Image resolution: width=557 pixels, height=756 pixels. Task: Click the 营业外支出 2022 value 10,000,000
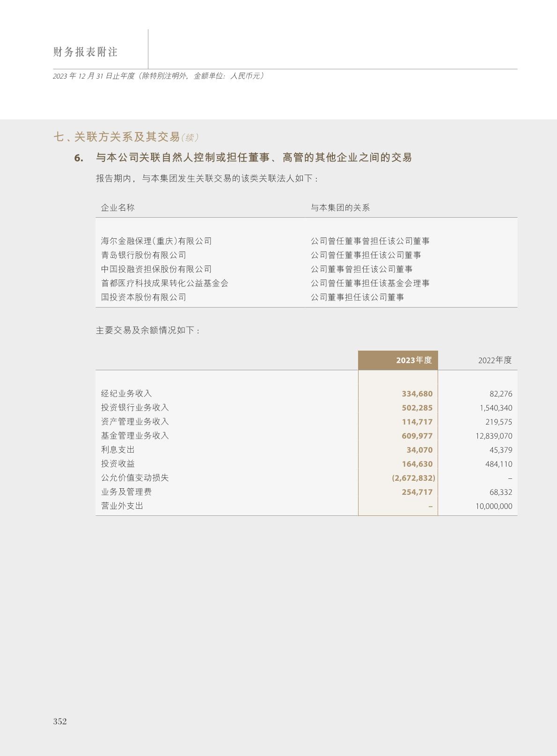coord(493,506)
